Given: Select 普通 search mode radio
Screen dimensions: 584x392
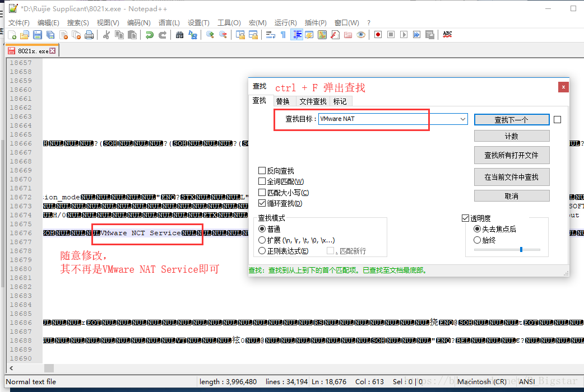Looking at the screenshot, I should pyautogui.click(x=262, y=229).
